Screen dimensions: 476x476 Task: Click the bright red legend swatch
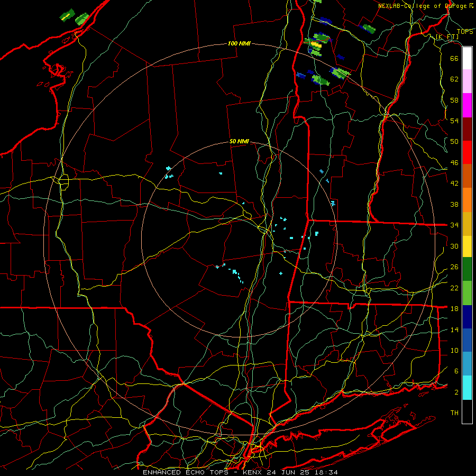[x=467, y=152]
